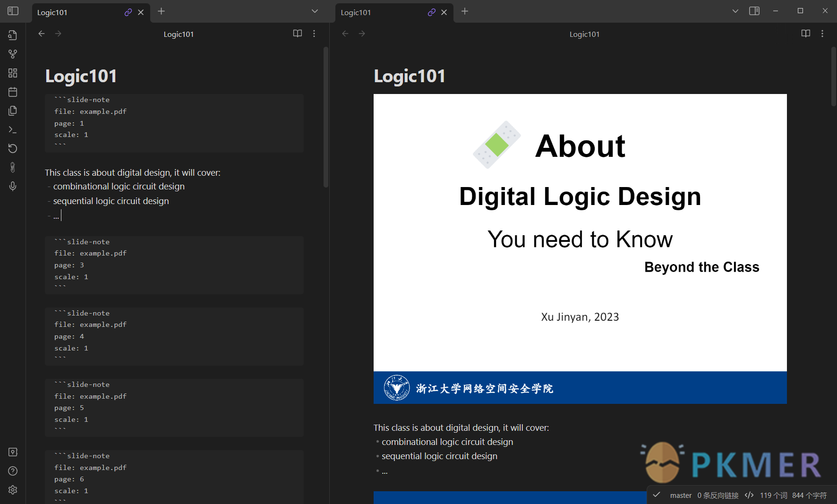This screenshot has height=504, width=837.
Task: Open settings gear icon
Action: click(13, 490)
